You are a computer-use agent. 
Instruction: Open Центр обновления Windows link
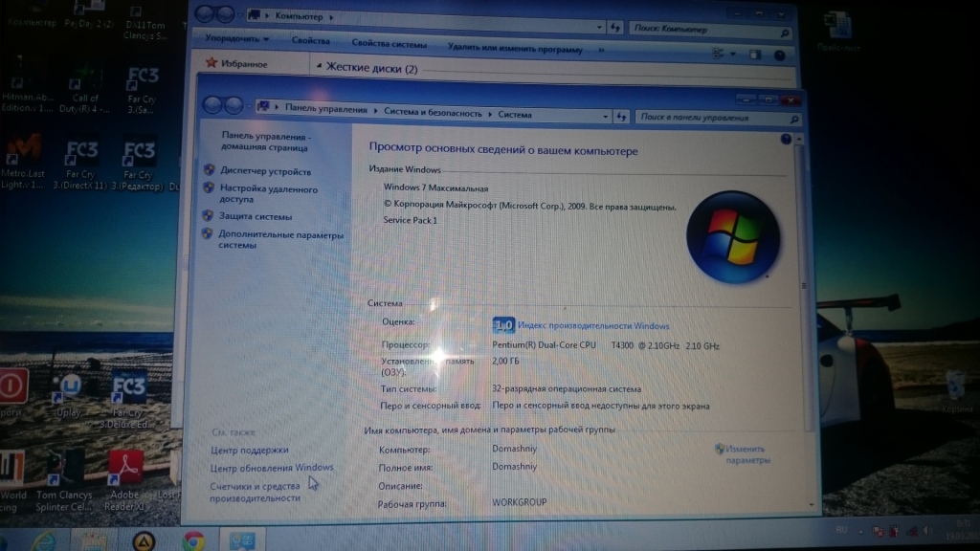(272, 468)
